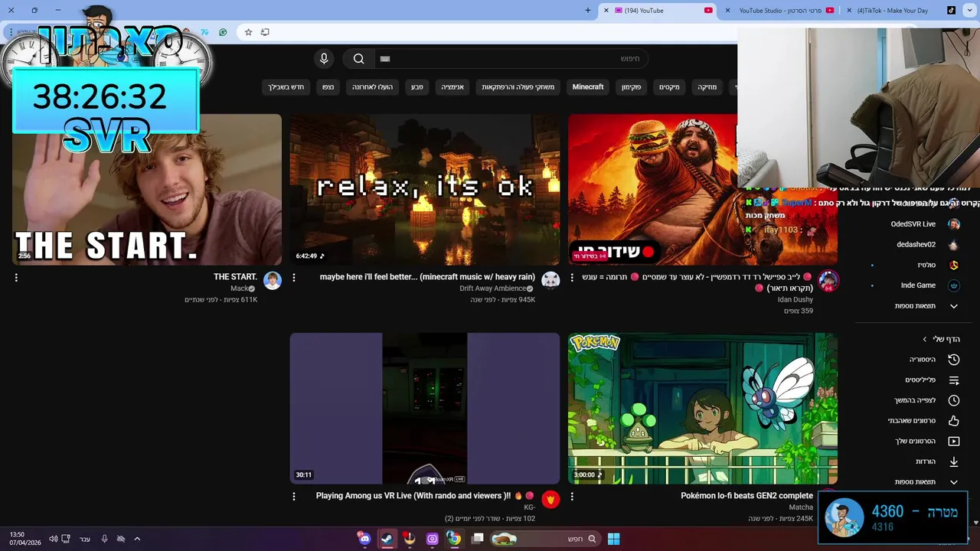The height and width of the screenshot is (551, 980).
Task: Open options menu for Pokémon lo-fi video
Action: 572,497
